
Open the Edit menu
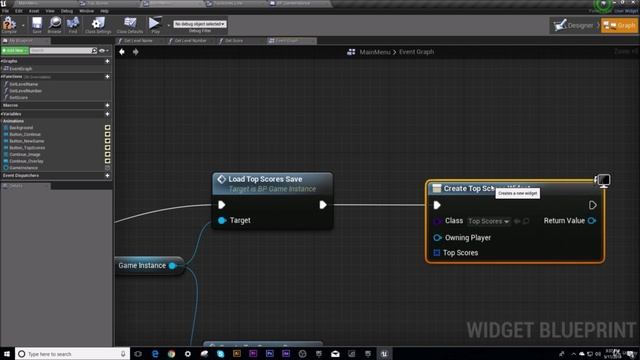19,11
